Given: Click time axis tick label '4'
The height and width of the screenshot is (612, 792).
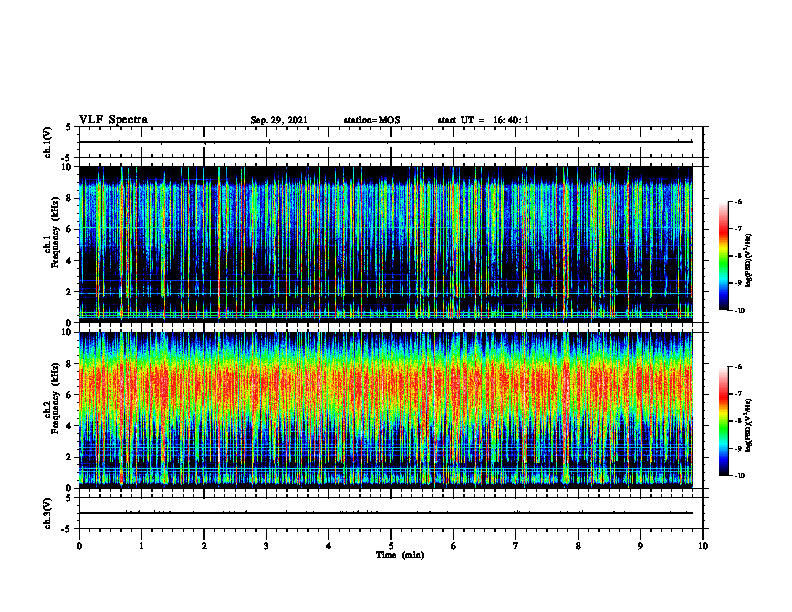Looking at the screenshot, I should [329, 546].
